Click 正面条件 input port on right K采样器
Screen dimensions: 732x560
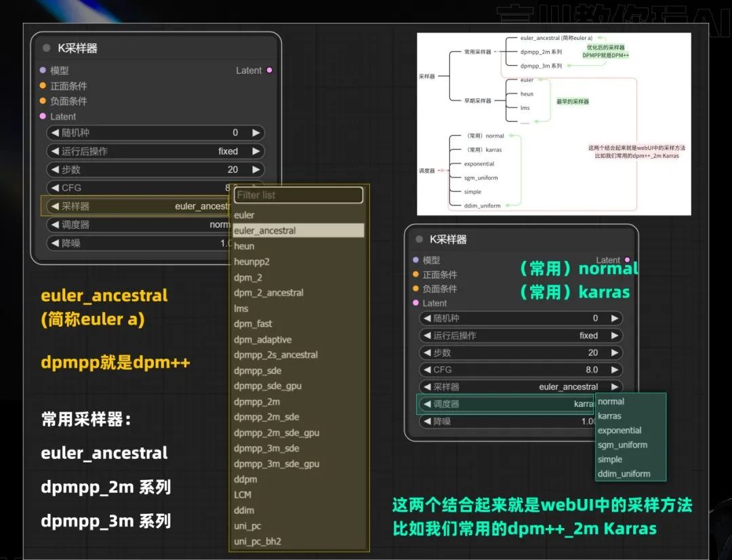(x=415, y=274)
